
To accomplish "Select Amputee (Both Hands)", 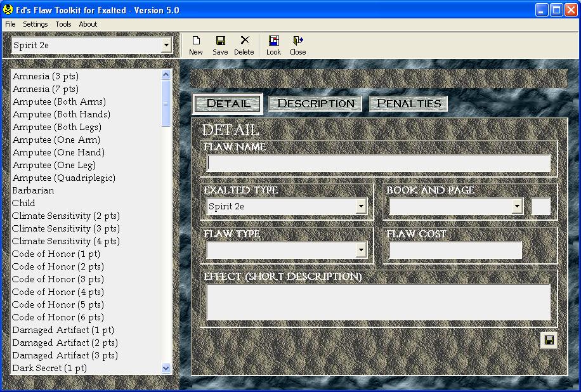I will tap(62, 114).
